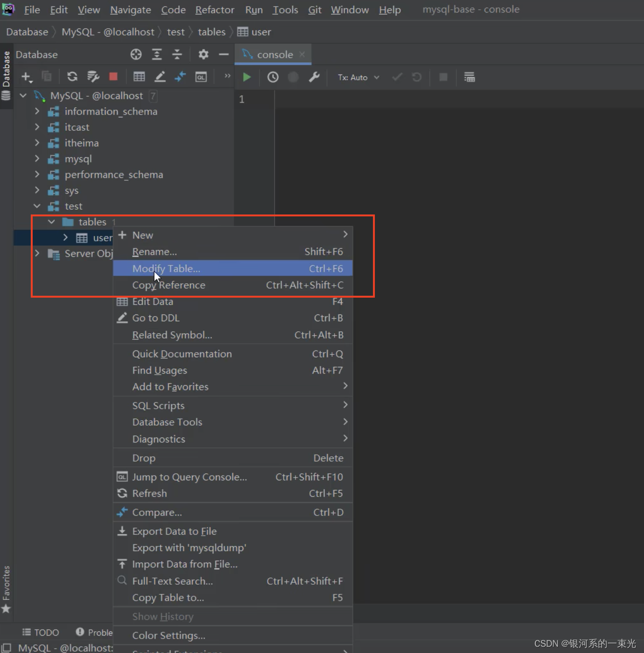Select Modify Table... in context menu
This screenshot has width=644, height=653.
click(233, 268)
